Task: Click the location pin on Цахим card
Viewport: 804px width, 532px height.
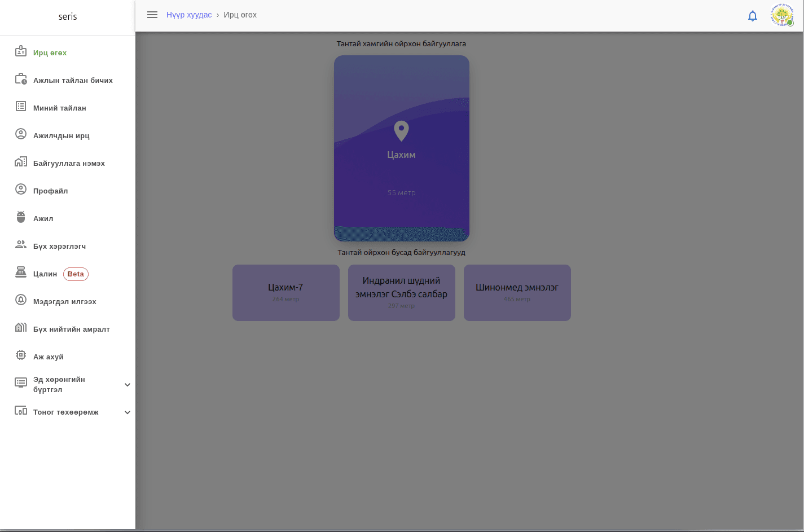Action: tap(401, 131)
